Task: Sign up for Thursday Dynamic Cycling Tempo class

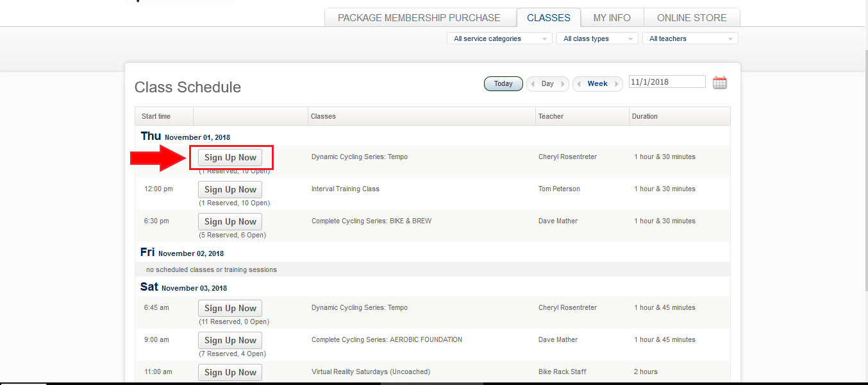Action: click(x=230, y=158)
